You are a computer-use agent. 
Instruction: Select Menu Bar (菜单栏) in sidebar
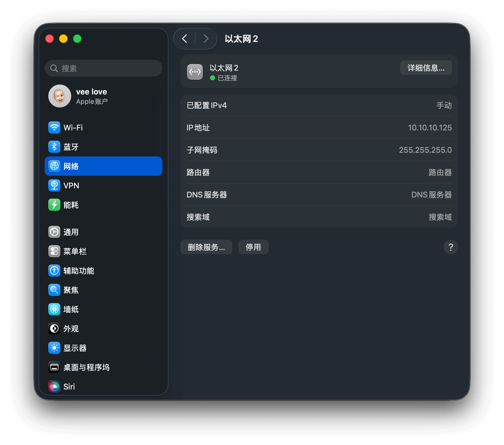point(75,251)
